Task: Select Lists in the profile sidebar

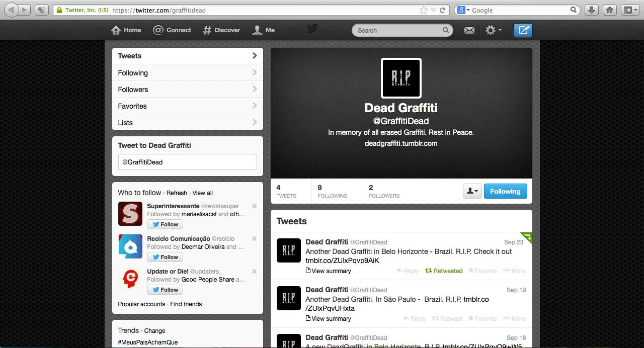Action: coord(188,123)
